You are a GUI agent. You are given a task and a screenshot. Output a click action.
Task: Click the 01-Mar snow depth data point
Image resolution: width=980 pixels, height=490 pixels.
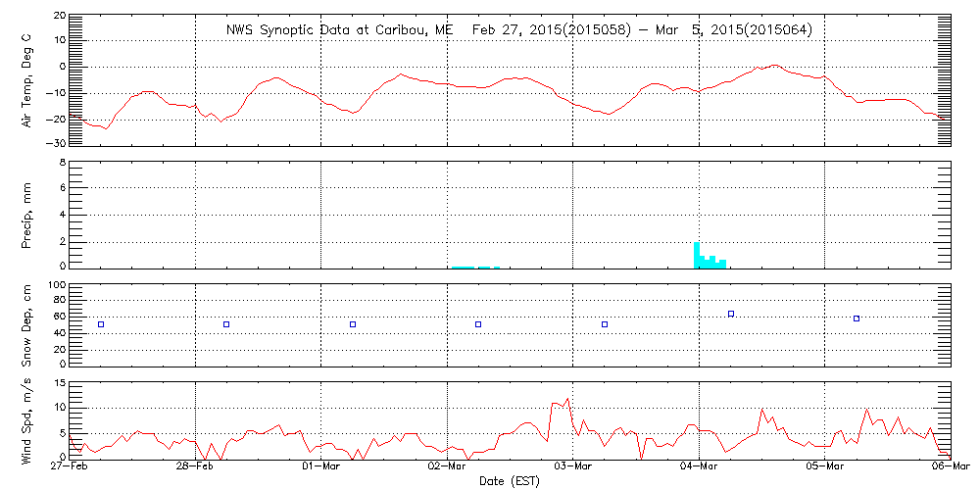pyautogui.click(x=353, y=324)
